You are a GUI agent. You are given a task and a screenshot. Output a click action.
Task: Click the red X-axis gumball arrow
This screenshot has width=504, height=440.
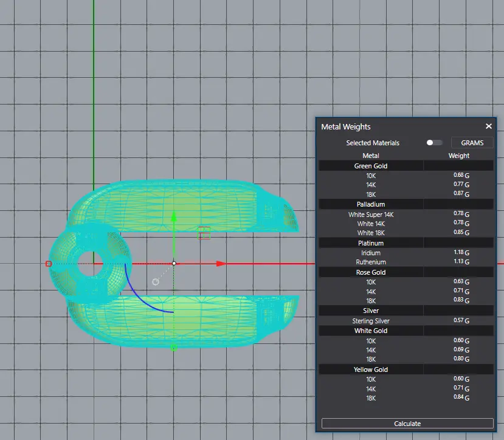pyautogui.click(x=221, y=264)
